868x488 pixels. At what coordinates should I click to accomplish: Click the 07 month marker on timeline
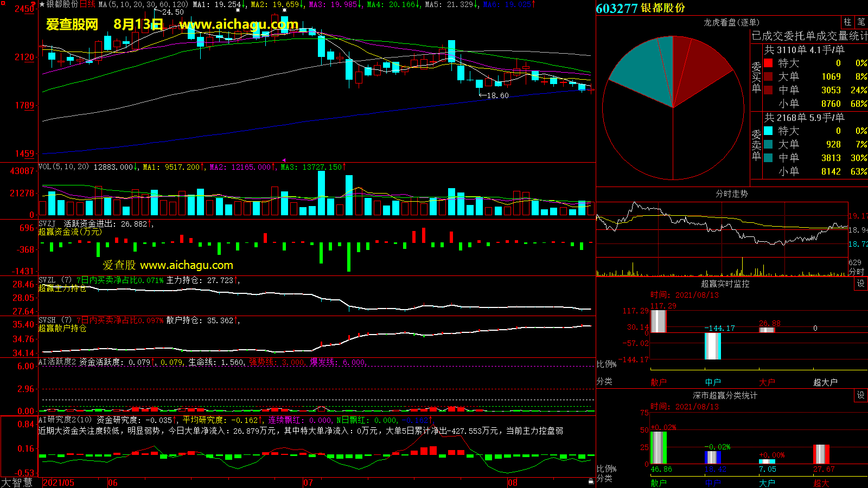pyautogui.click(x=308, y=483)
